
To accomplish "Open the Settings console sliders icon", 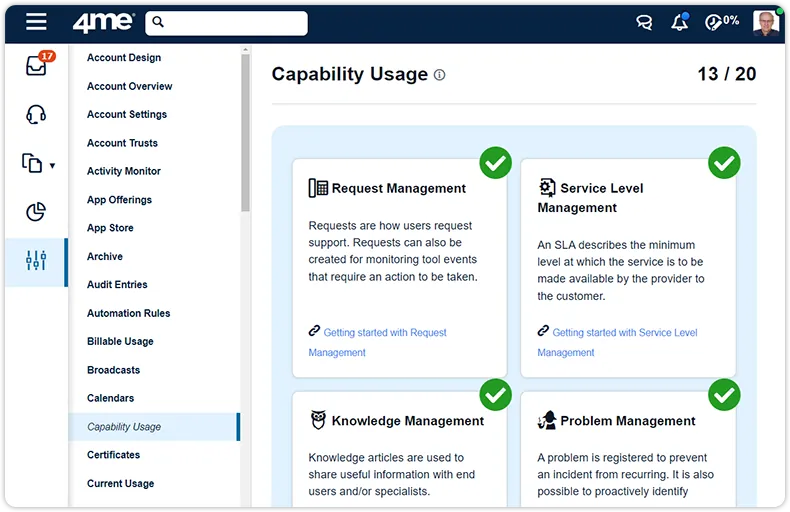I will pyautogui.click(x=36, y=261).
